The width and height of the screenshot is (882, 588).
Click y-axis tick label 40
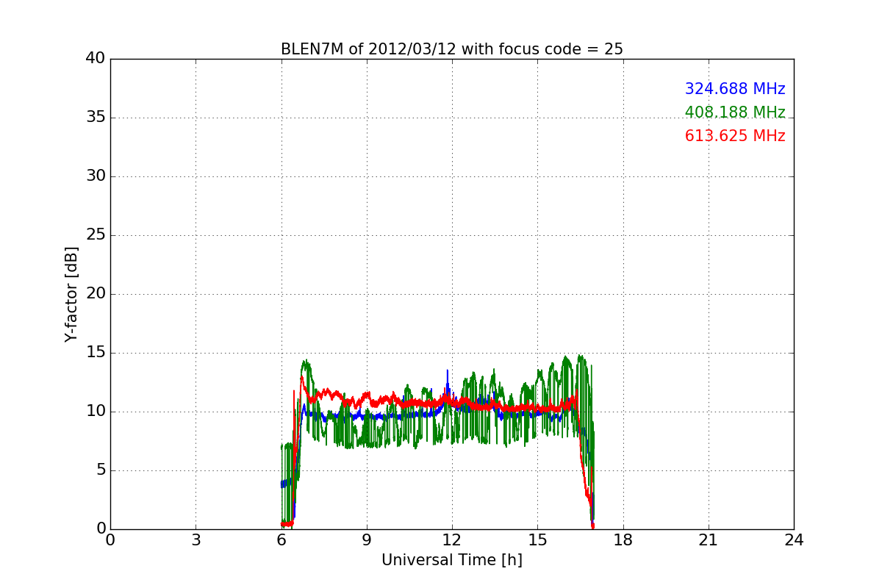96,59
